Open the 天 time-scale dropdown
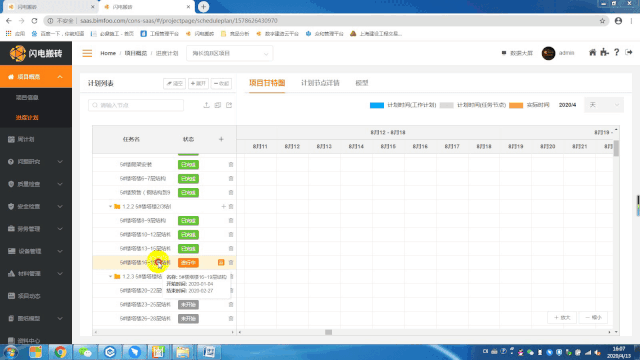 tap(604, 105)
